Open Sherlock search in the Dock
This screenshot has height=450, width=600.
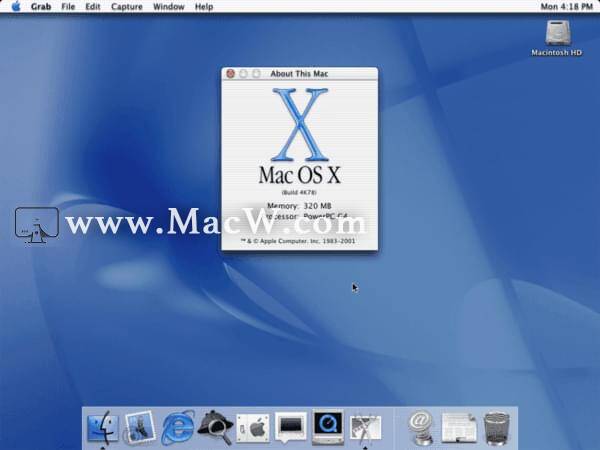coord(215,428)
